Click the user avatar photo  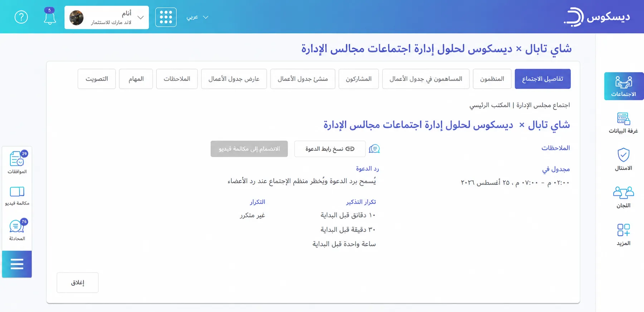pos(76,18)
